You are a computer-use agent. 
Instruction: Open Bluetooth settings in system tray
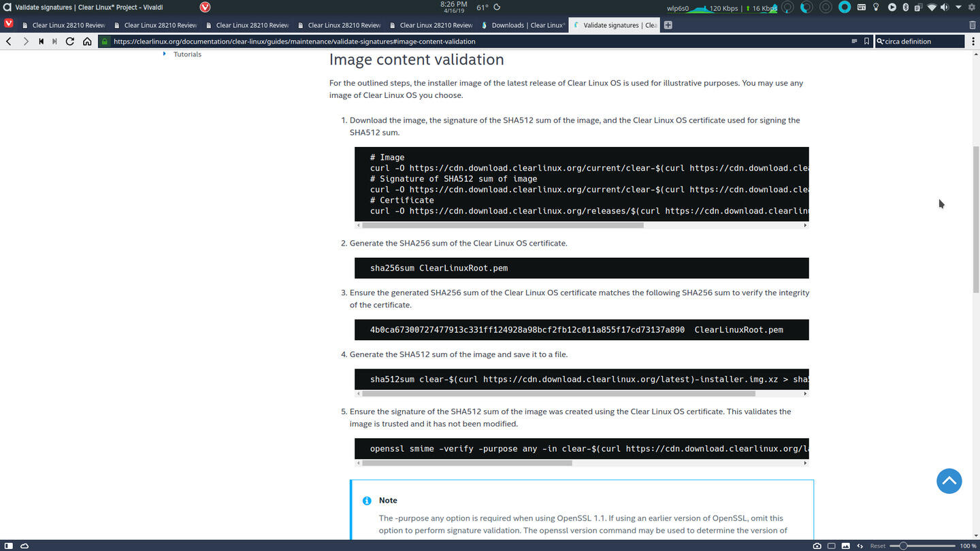(x=905, y=7)
